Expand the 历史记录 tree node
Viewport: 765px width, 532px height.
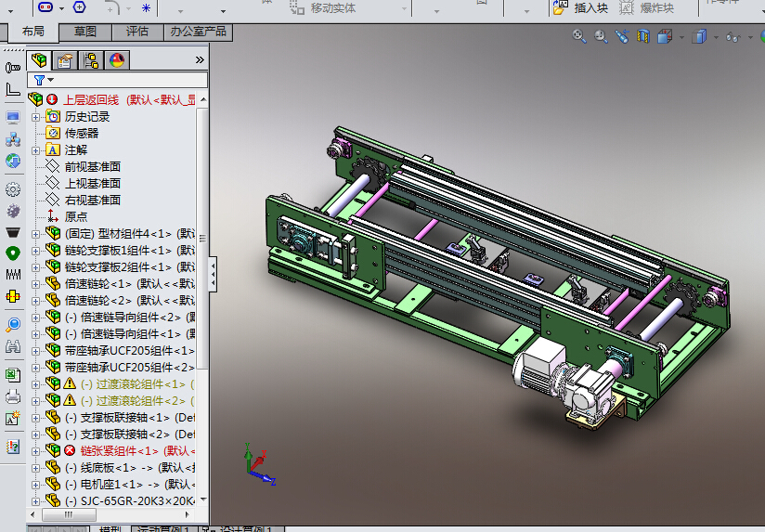tap(36, 117)
